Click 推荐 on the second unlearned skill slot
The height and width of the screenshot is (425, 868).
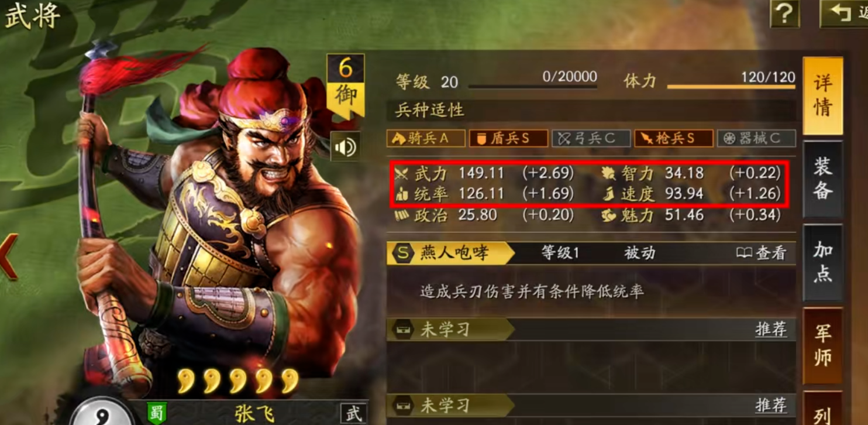(771, 405)
